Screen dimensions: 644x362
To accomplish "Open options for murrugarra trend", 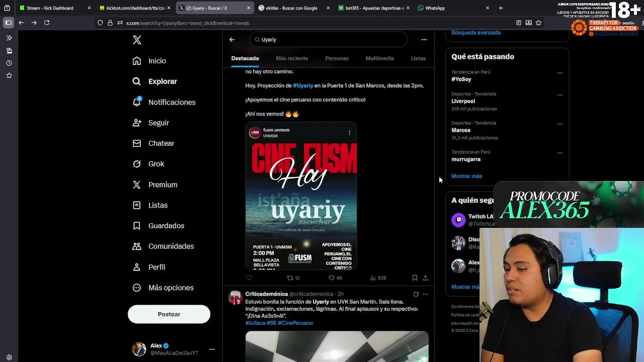I will [559, 153].
